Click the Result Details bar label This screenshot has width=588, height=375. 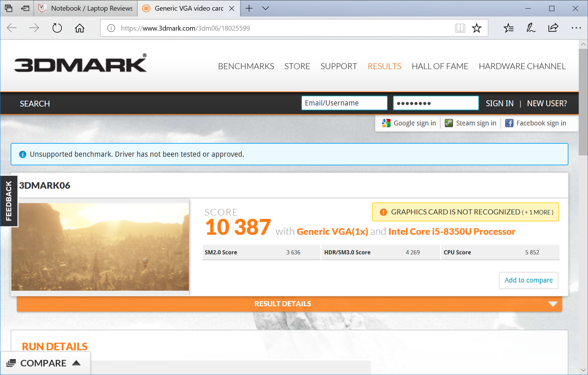[x=283, y=304]
